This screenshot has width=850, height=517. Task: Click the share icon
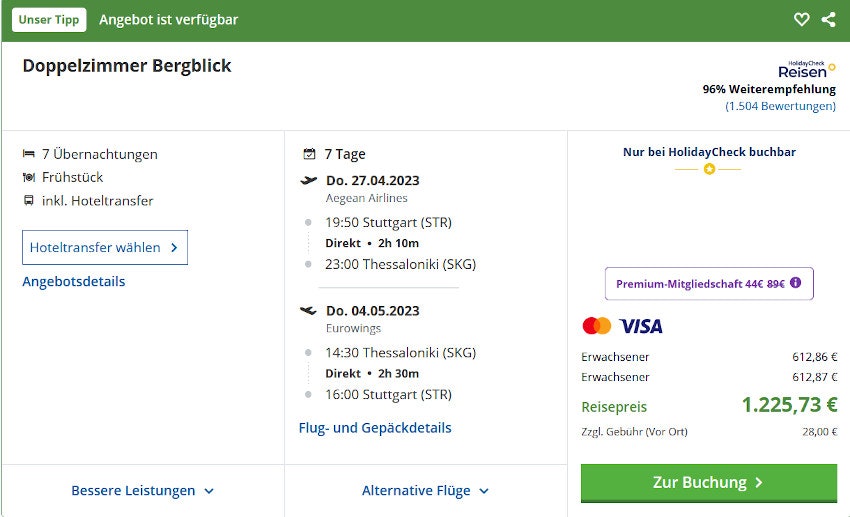point(828,20)
